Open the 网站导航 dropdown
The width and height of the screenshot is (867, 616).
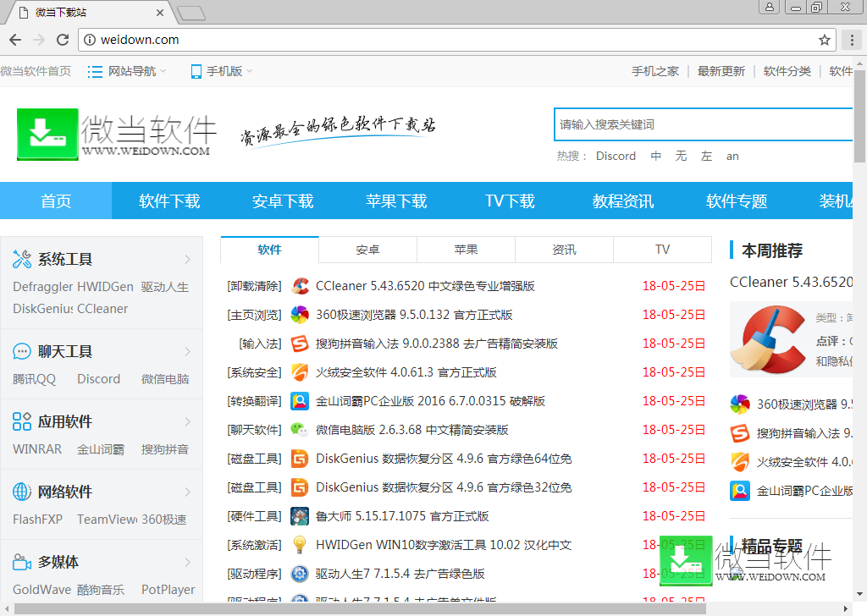[x=127, y=71]
